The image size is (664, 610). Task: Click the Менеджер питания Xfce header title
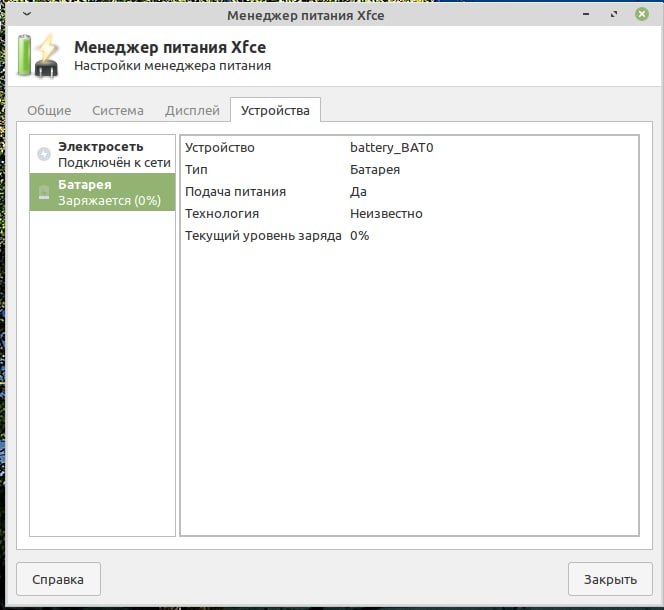tap(170, 47)
